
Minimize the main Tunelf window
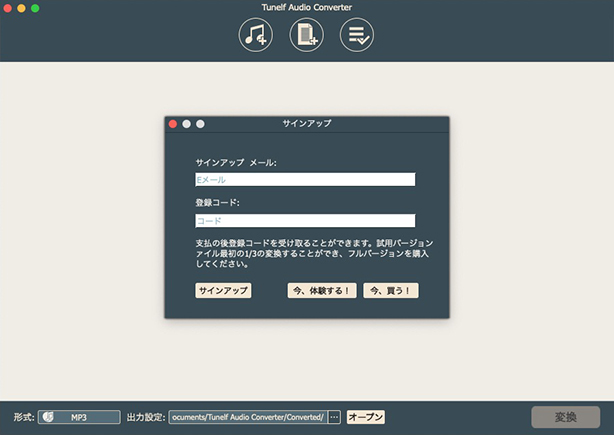pyautogui.click(x=21, y=8)
